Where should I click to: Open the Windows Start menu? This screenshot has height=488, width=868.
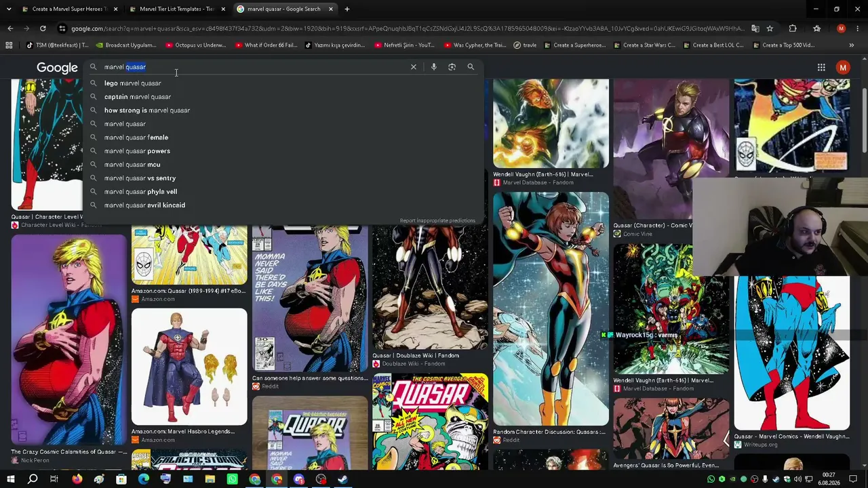click(10, 479)
